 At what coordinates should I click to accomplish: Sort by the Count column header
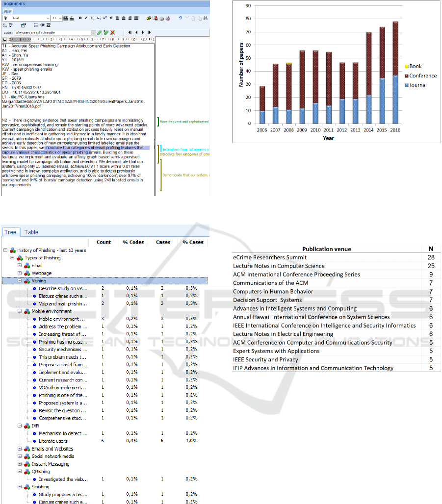click(104, 242)
